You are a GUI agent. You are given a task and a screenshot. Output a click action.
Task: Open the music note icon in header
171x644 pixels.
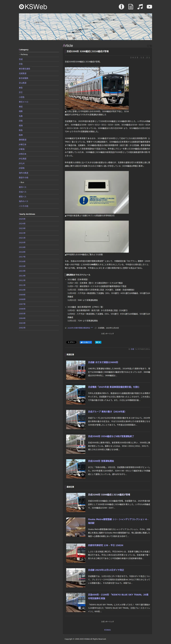click(140, 7)
